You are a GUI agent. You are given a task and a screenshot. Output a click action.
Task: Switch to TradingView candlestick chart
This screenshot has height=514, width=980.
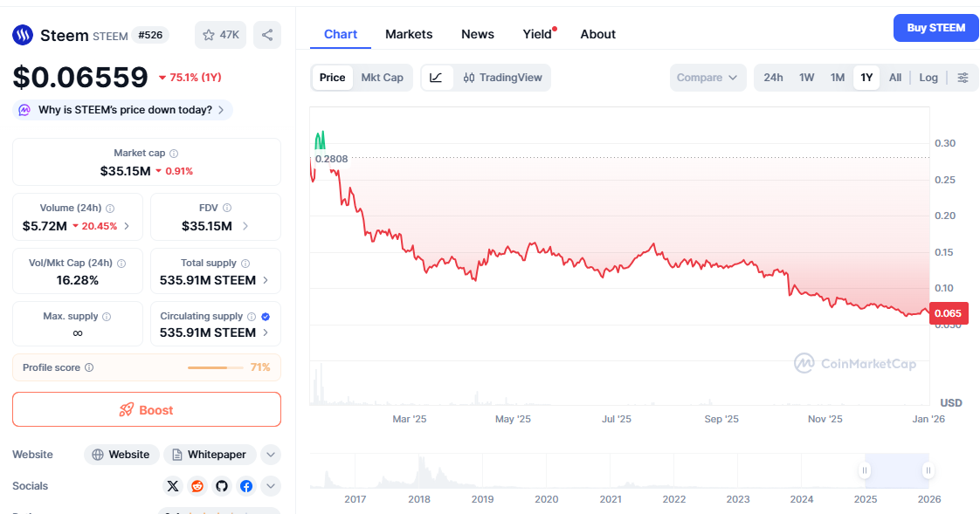(502, 78)
